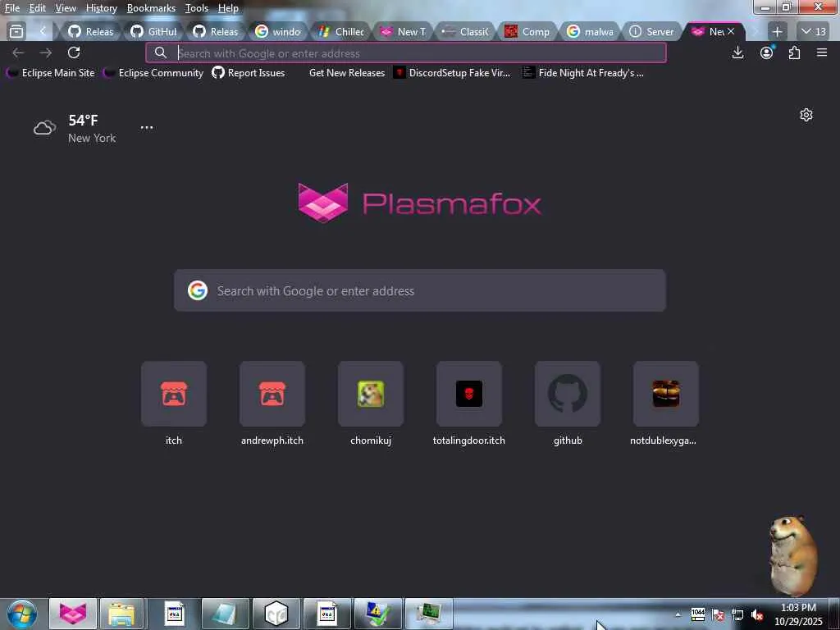Open the muted volume tray icon
Image resolution: width=840 pixels, height=630 pixels.
(x=757, y=615)
